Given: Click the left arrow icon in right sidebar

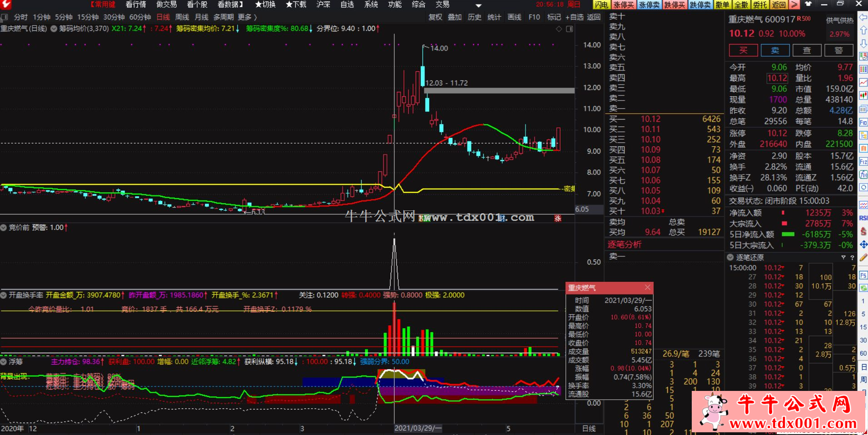Looking at the screenshot, I should [863, 17].
